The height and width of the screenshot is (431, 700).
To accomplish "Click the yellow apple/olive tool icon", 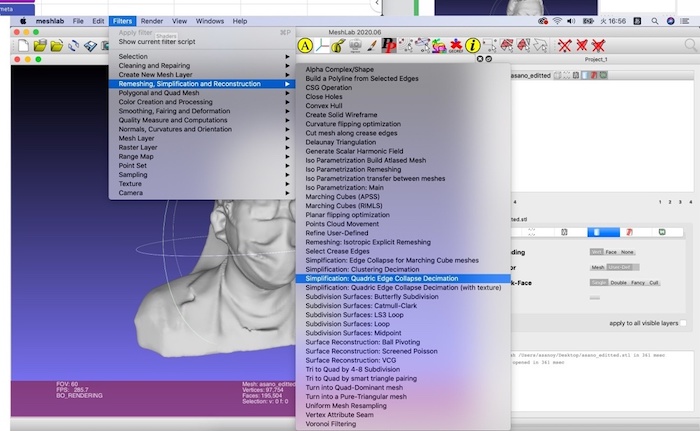I will pos(338,46).
